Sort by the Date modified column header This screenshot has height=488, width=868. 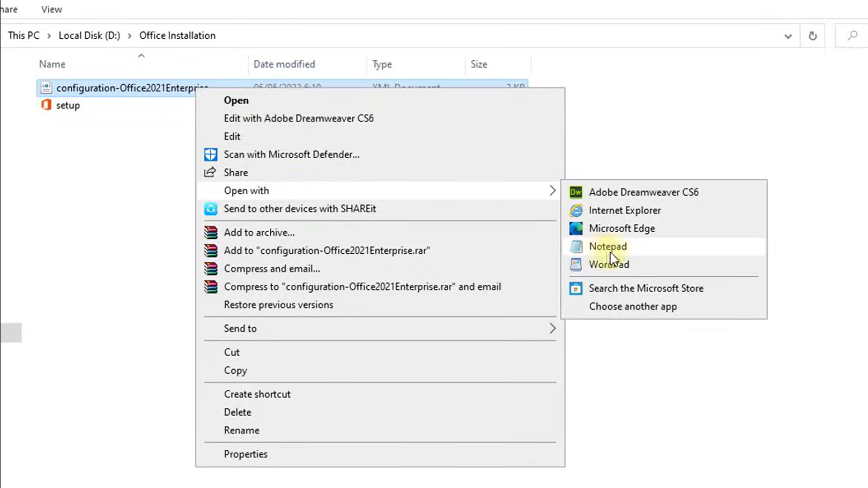tap(284, 64)
